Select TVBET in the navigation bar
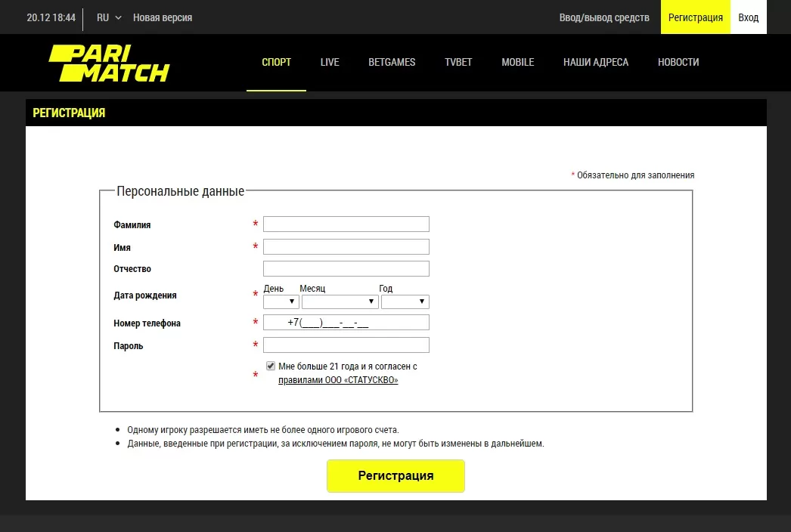 tap(458, 62)
